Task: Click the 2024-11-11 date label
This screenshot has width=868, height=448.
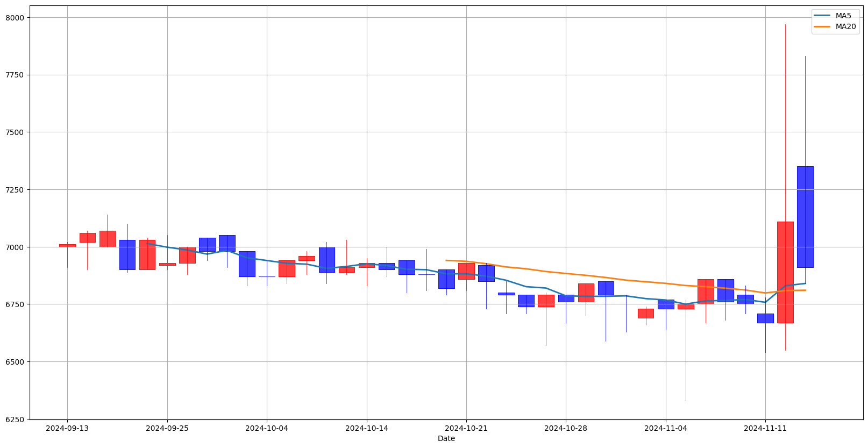Action: pos(765,428)
